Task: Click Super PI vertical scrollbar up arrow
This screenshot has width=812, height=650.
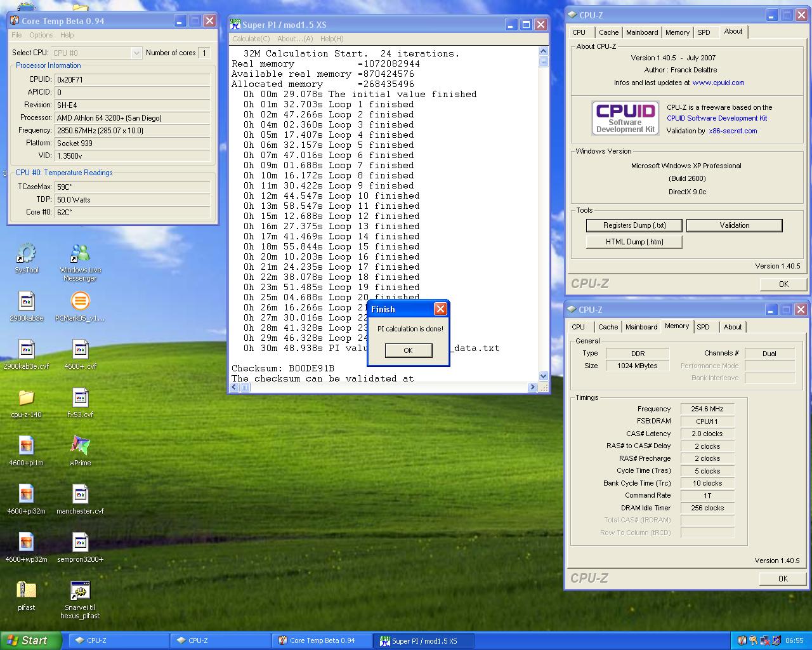Action: pyautogui.click(x=544, y=51)
